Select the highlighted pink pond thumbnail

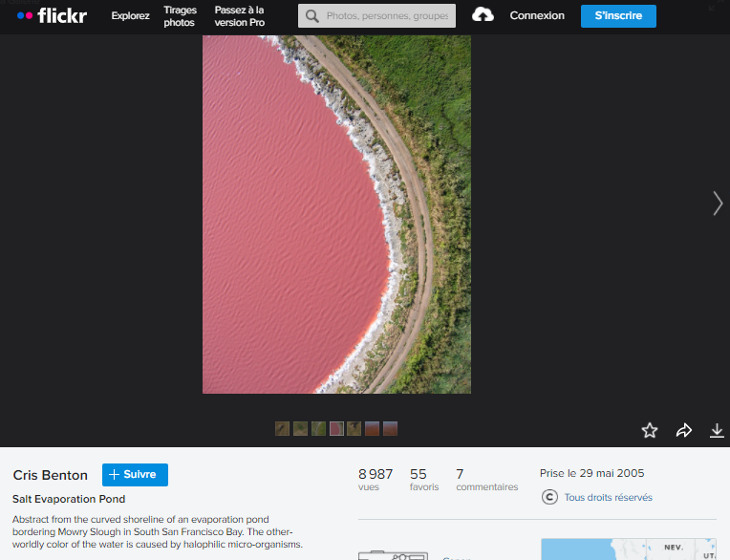[x=336, y=428]
